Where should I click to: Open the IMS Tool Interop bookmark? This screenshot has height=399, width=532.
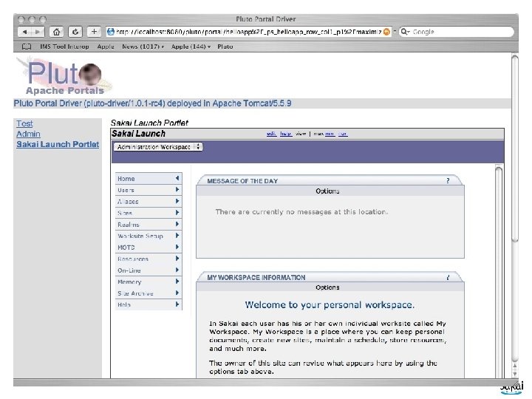[64, 47]
